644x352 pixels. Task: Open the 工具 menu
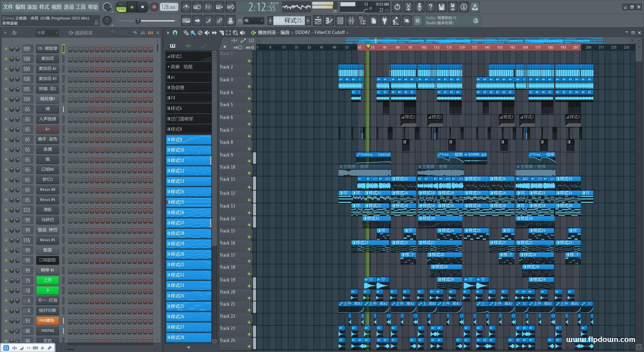[81, 7]
